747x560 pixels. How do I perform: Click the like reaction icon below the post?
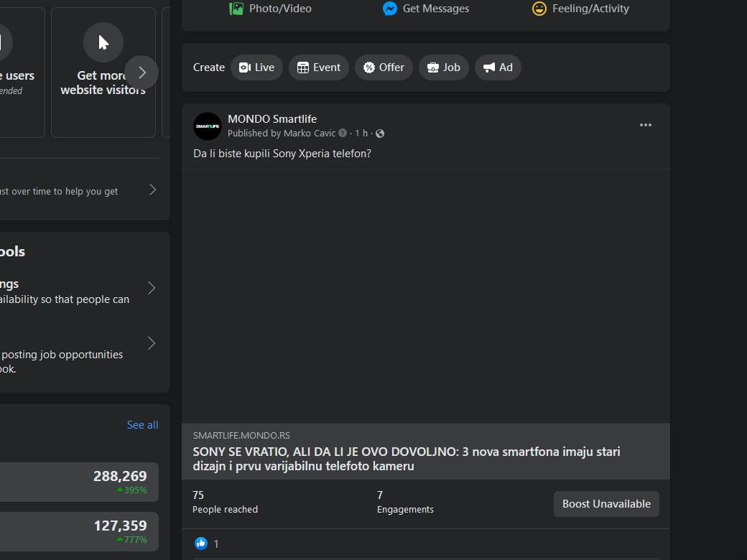click(201, 543)
